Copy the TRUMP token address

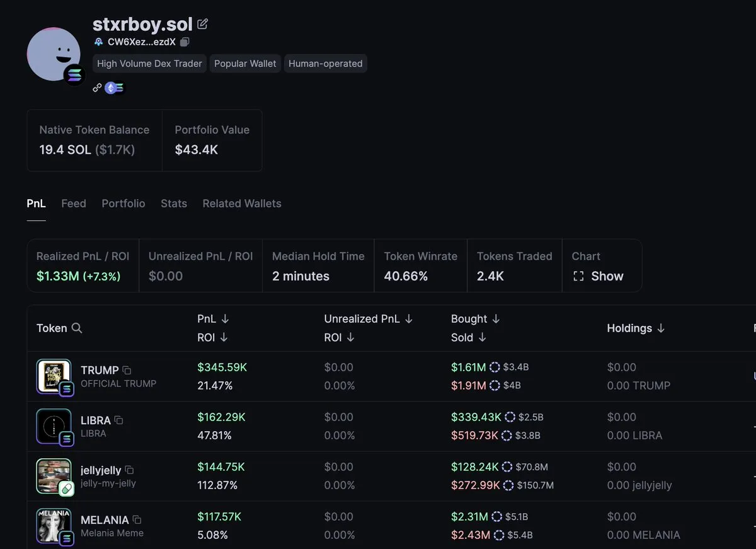[127, 370]
